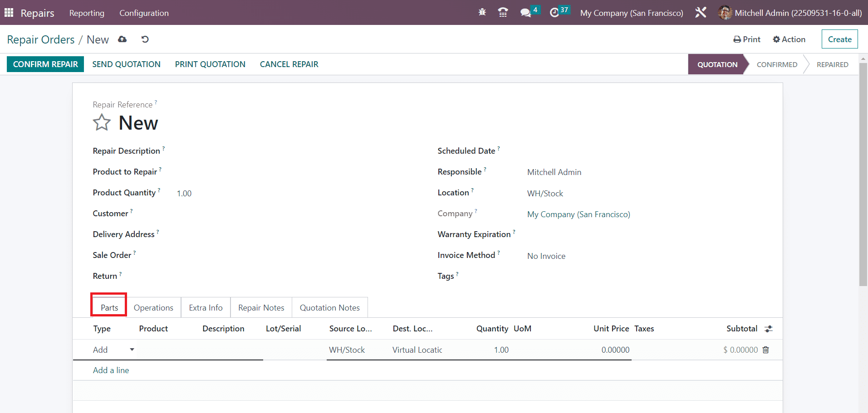Click the Invoice Method help question mark
The width and height of the screenshot is (868, 413).
(x=499, y=253)
